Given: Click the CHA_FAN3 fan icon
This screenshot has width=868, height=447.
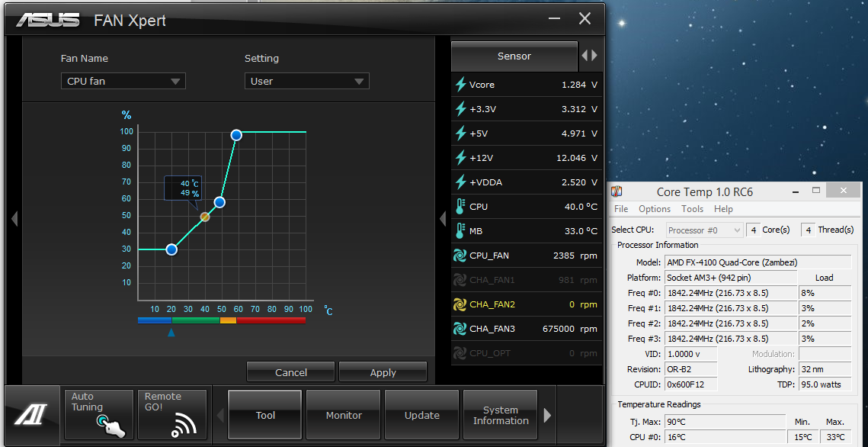Looking at the screenshot, I should [460, 329].
